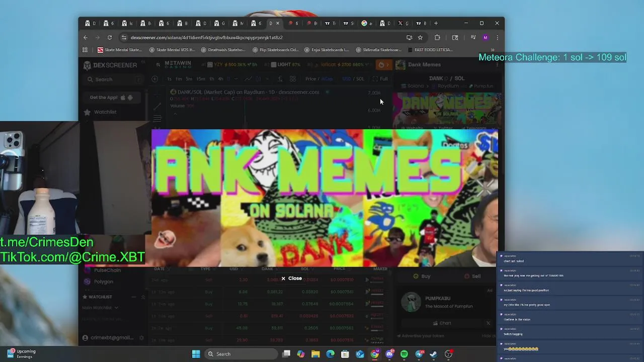Screen dimensions: 644x362
Task: Open Chrome media controls icon
Action: pos(473,37)
